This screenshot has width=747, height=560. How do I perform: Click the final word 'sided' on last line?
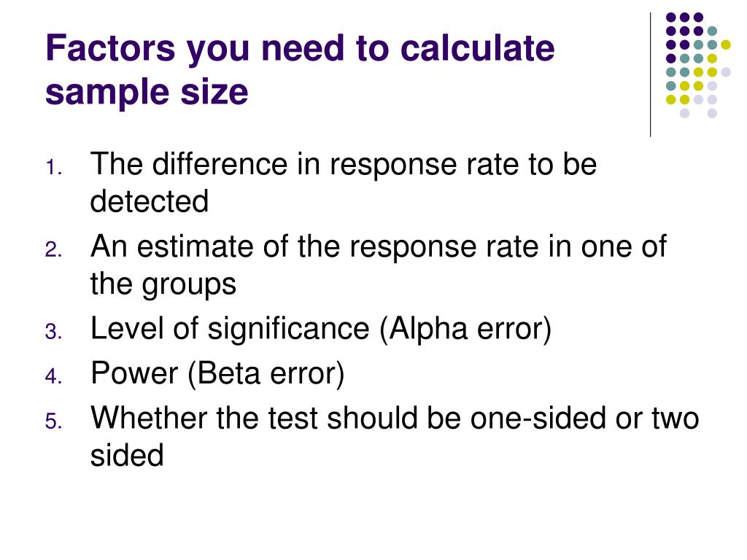click(127, 455)
